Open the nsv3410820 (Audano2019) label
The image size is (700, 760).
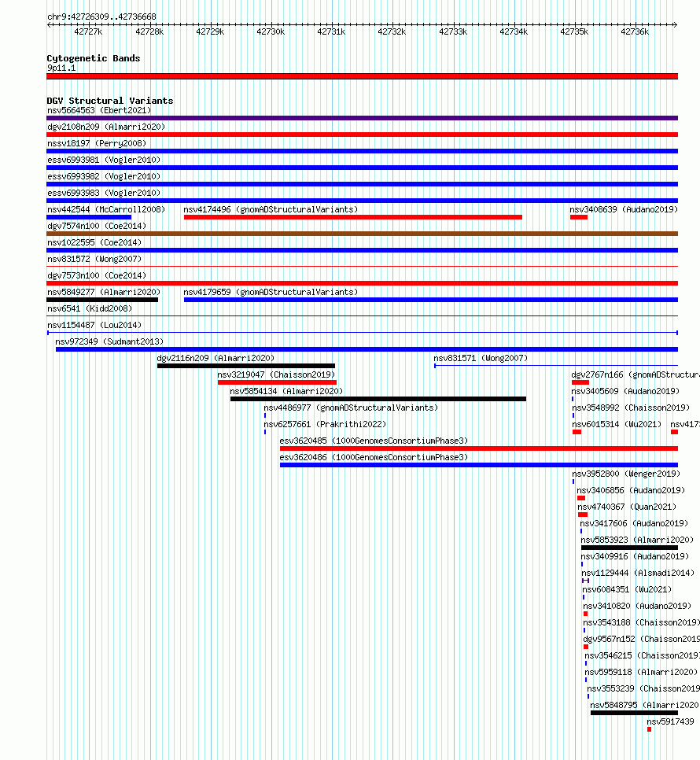coord(637,606)
